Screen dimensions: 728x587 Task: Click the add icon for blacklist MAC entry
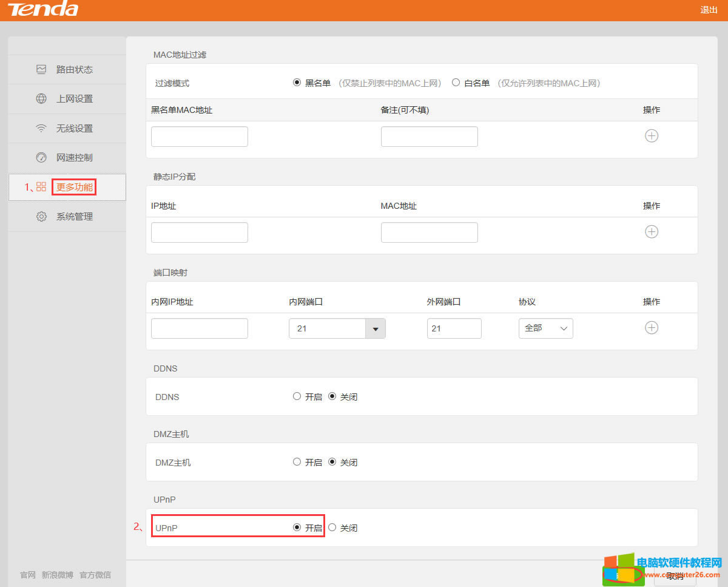pyautogui.click(x=652, y=136)
